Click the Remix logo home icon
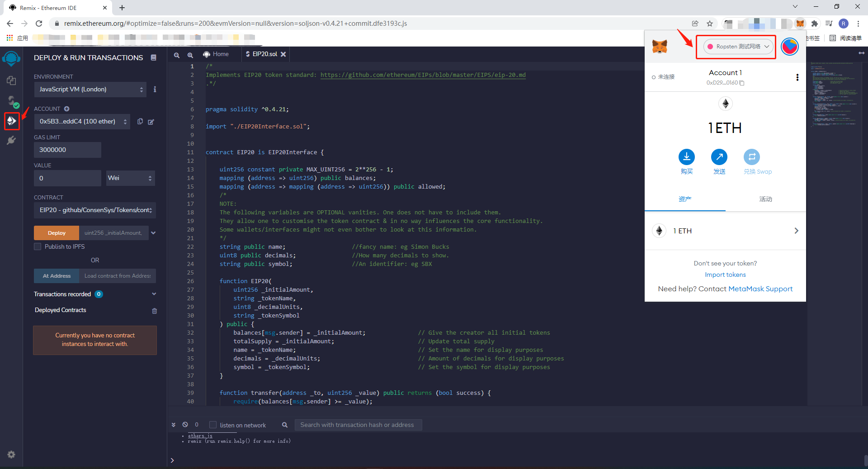 point(11,58)
